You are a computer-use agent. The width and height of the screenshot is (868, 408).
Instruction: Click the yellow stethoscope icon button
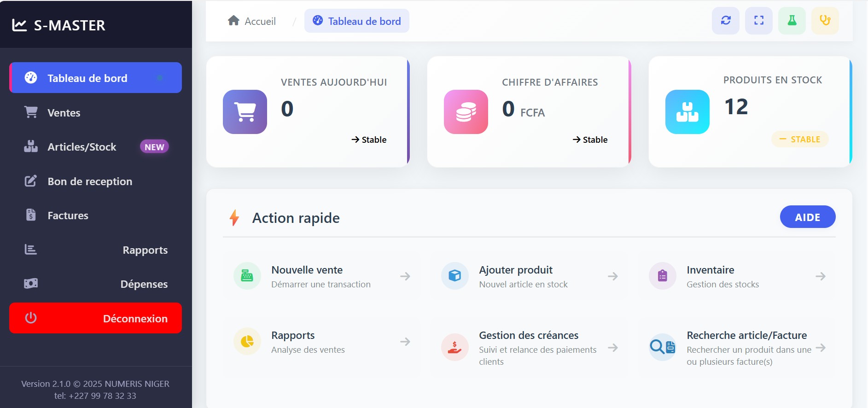click(825, 20)
